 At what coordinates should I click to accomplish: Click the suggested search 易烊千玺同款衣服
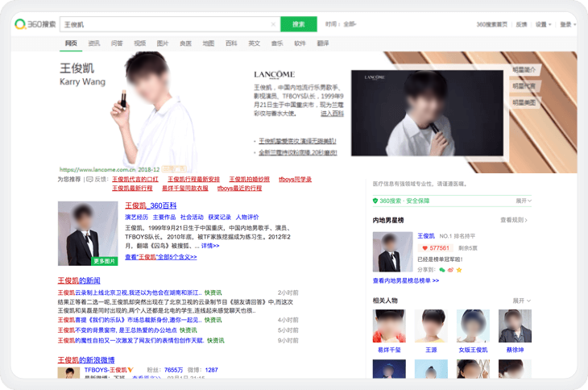tap(185, 189)
